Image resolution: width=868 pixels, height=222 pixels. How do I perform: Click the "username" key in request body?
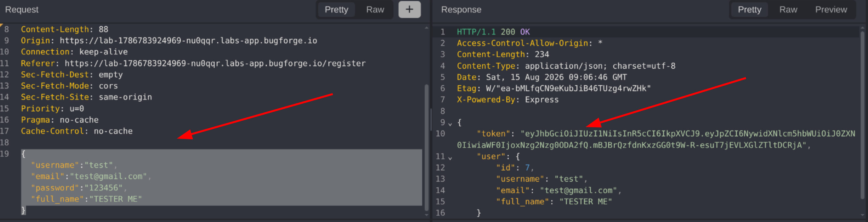tap(55, 165)
